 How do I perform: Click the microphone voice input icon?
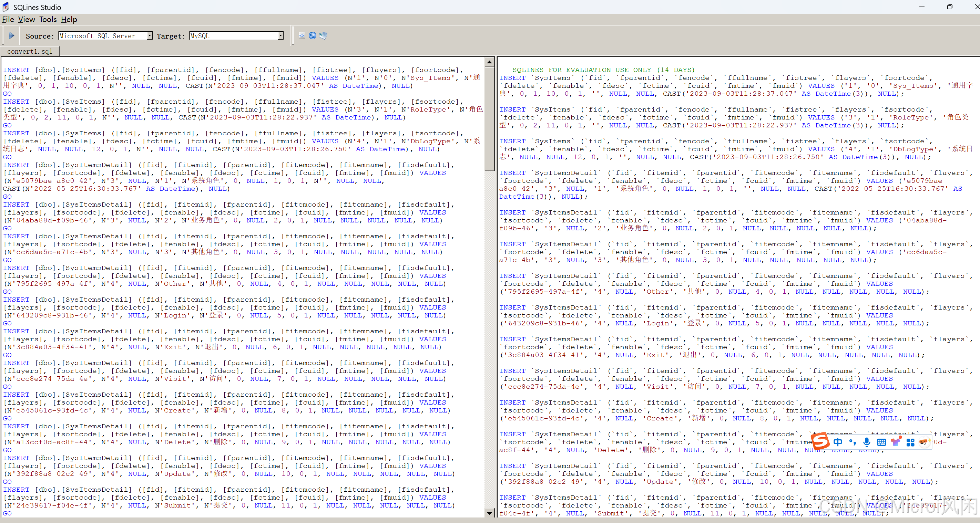click(x=867, y=442)
